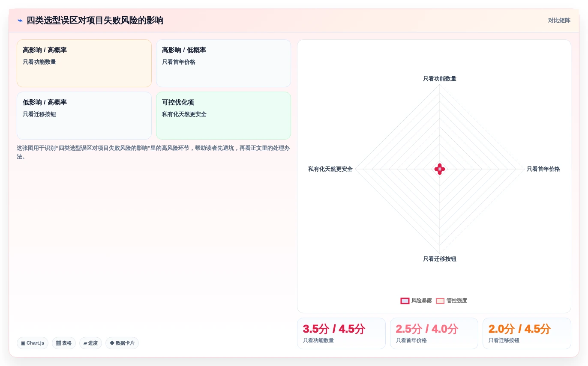This screenshot has height=366, width=588.
Task: Open the 可控优化项 matrix card
Action: [x=223, y=116]
